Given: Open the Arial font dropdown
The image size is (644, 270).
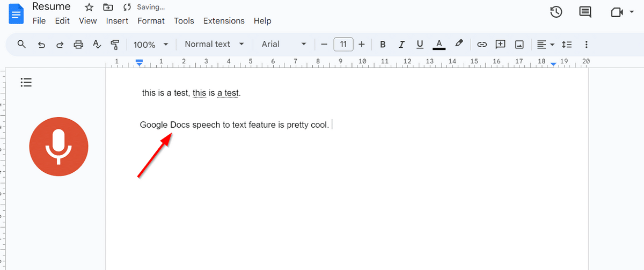Looking at the screenshot, I should click(284, 45).
